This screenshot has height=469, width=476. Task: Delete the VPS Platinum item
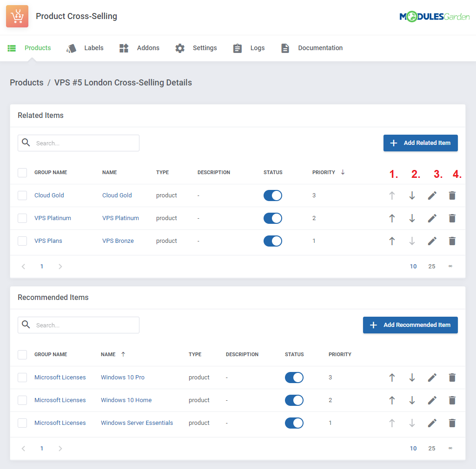point(452,218)
